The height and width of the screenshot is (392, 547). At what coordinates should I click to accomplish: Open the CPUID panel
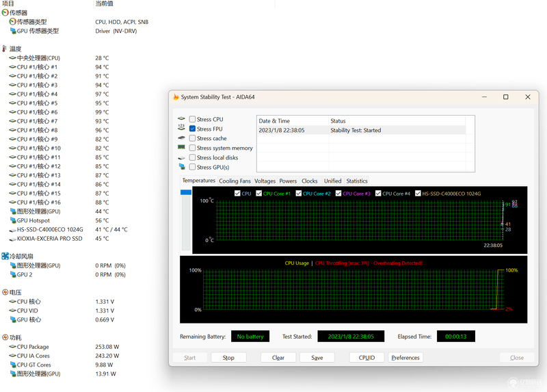point(366,357)
